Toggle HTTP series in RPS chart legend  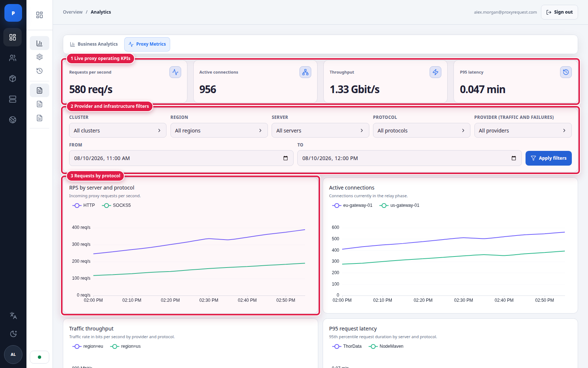84,205
